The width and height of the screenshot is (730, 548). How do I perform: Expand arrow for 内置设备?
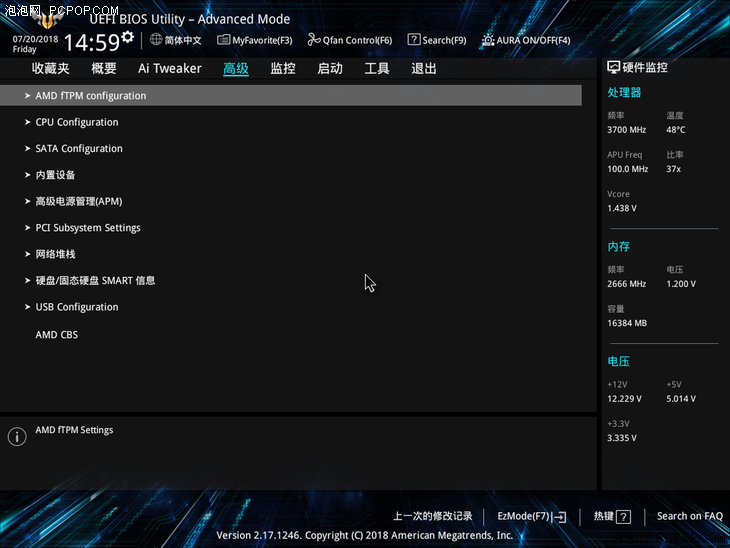click(x=27, y=175)
